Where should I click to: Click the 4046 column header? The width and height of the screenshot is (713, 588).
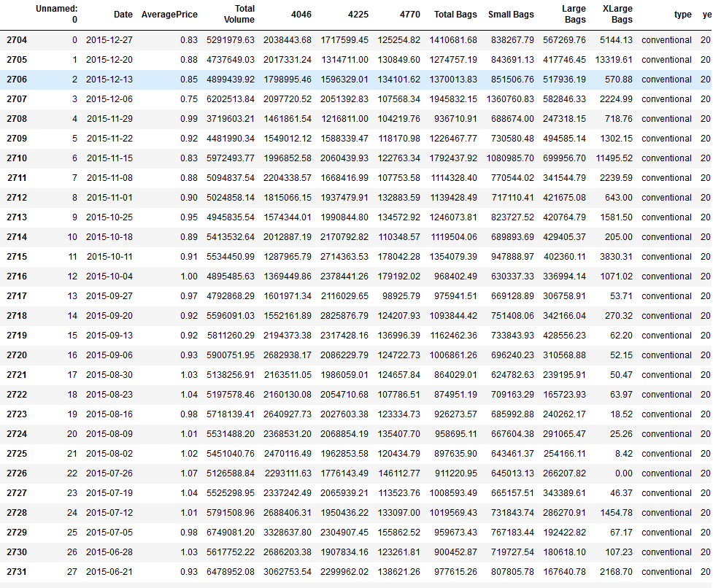[x=301, y=15]
